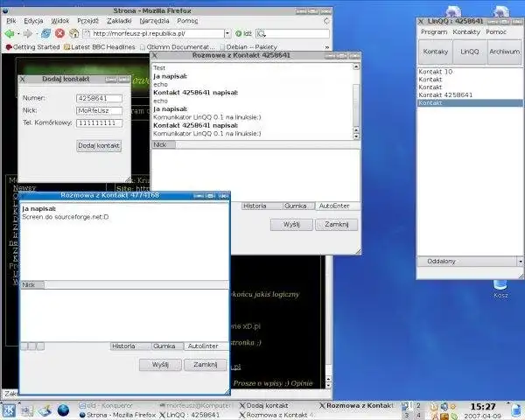The height and width of the screenshot is (420, 525).
Task: Switch to Kontaky tab in LinQQ
Action: click(435, 52)
